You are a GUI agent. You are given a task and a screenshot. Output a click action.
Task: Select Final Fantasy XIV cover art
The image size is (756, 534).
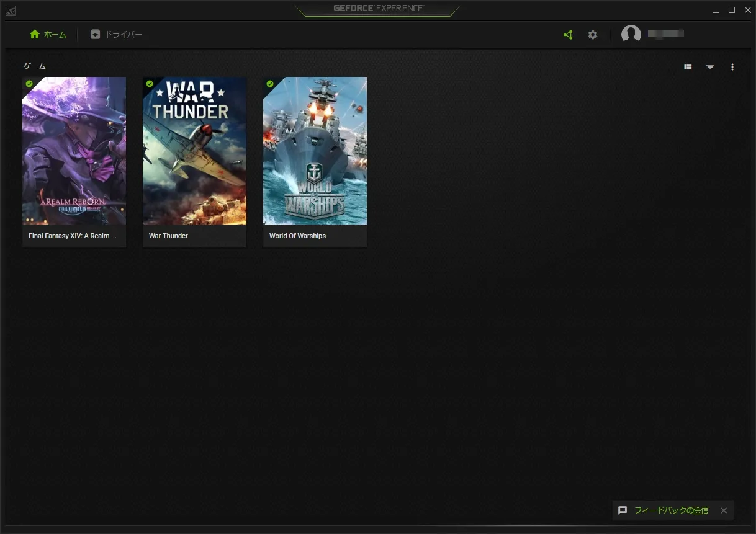[74, 151]
